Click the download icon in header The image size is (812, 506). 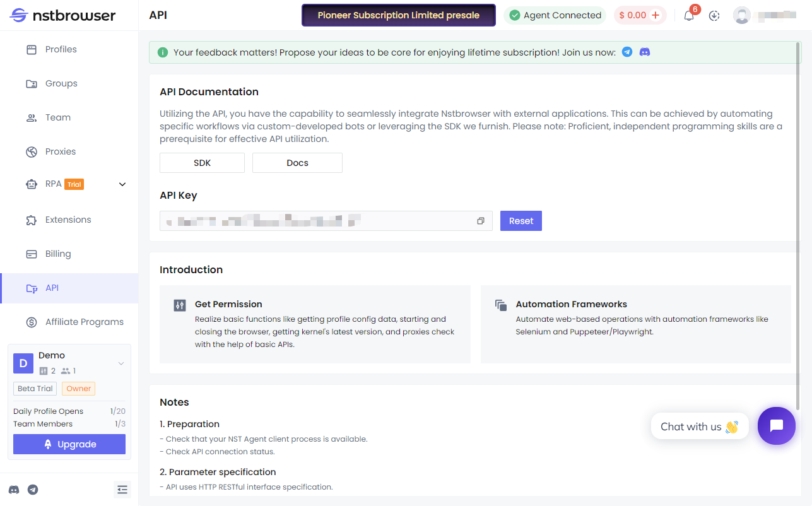714,16
